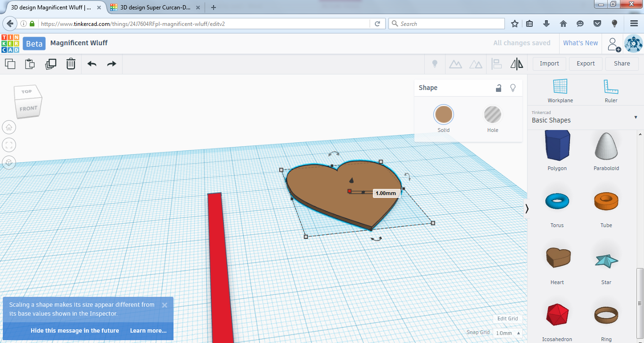The width and height of the screenshot is (644, 343).
Task: Click the view cube FRONT face
Action: (x=28, y=109)
